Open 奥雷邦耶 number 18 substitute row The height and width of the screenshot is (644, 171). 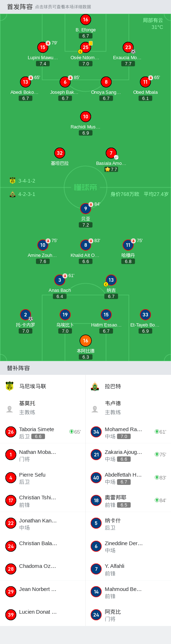(x=128, y=500)
